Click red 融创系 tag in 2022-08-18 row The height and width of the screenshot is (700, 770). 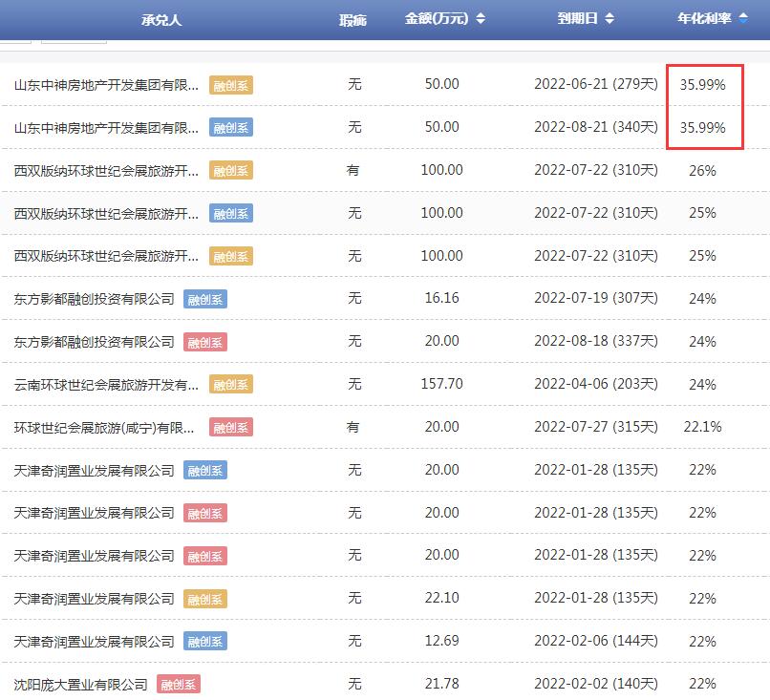point(205,342)
